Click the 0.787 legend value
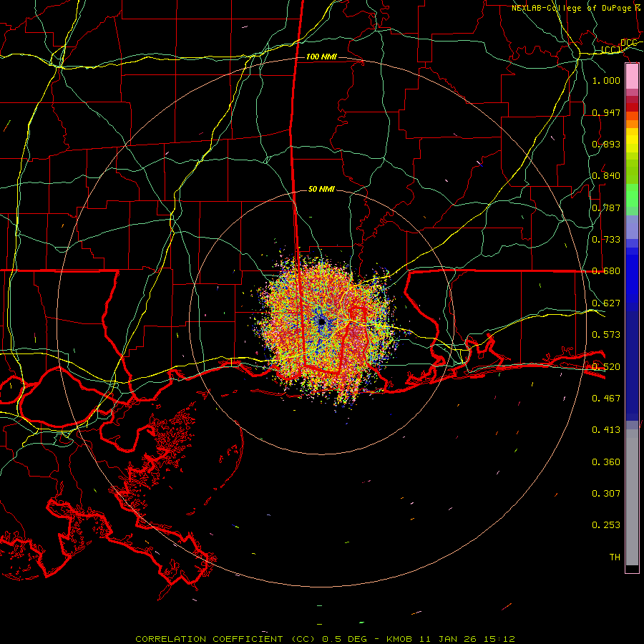The image size is (644, 644). click(606, 208)
